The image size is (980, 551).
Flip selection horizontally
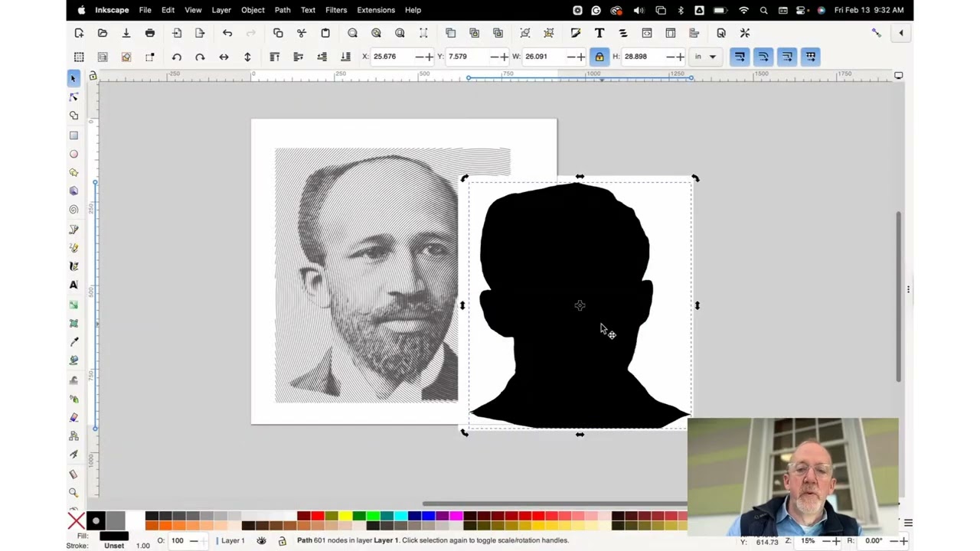(x=224, y=57)
